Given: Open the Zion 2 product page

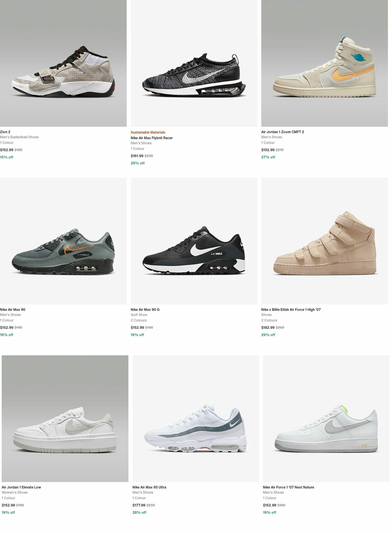Looking at the screenshot, I should (x=5, y=132).
